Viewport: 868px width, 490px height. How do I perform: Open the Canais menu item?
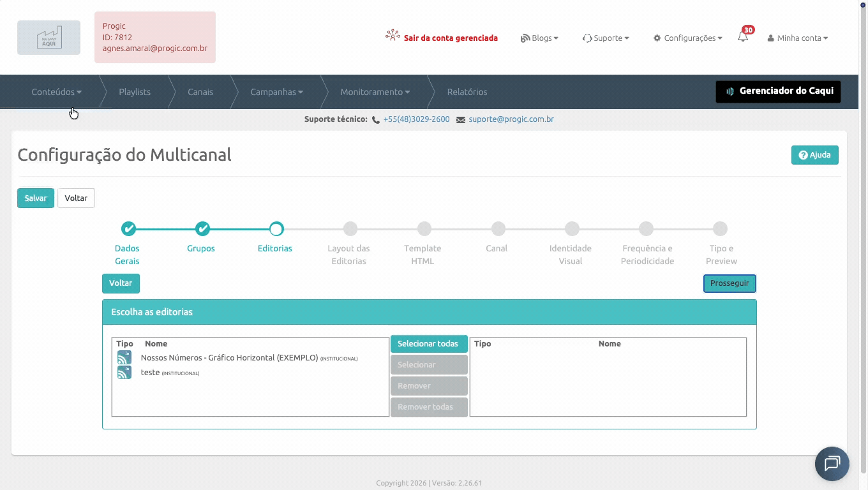pos(200,92)
